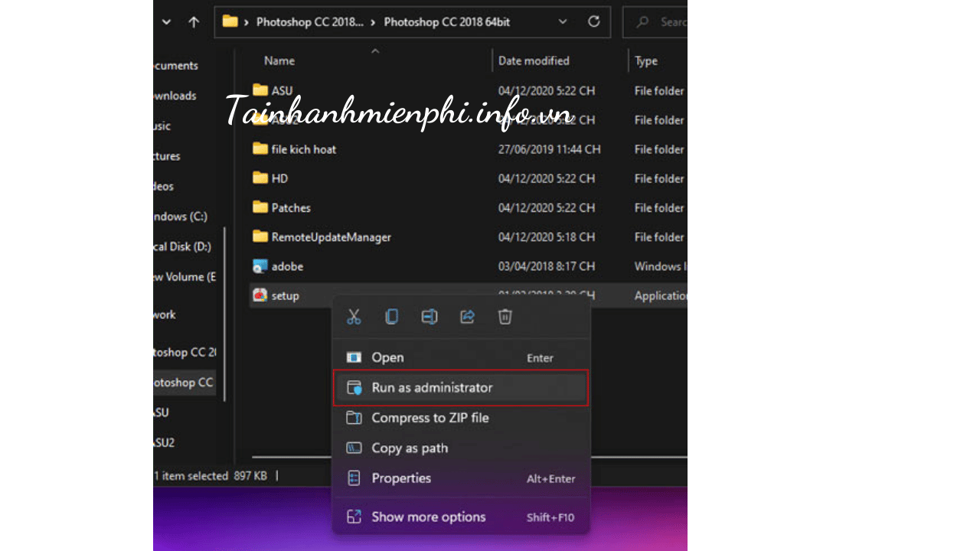
Task: Select the setup application file icon
Action: coord(260,295)
